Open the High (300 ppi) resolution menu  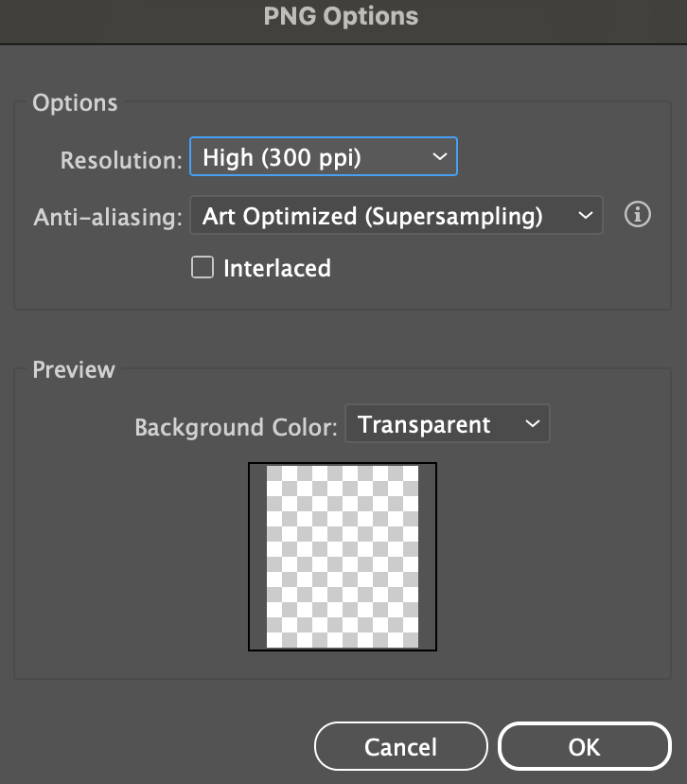click(x=312, y=157)
